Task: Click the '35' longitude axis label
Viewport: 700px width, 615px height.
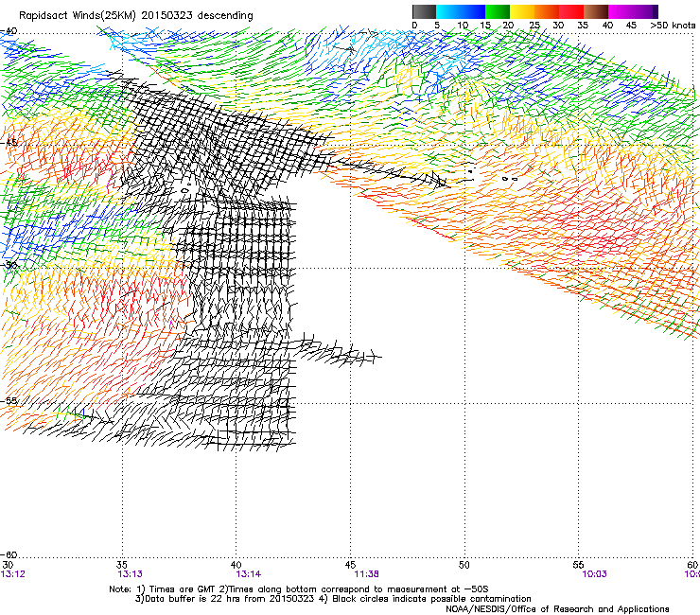Action: tap(122, 565)
